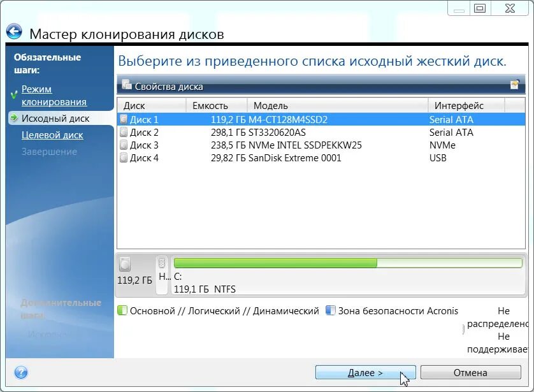Open the Целевой диск step
534x392 pixels.
coord(52,135)
